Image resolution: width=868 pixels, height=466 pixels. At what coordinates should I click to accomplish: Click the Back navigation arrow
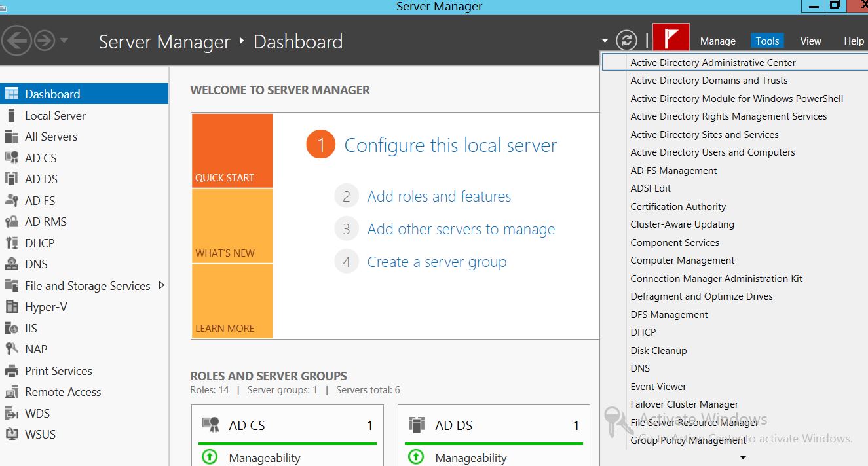tap(17, 41)
